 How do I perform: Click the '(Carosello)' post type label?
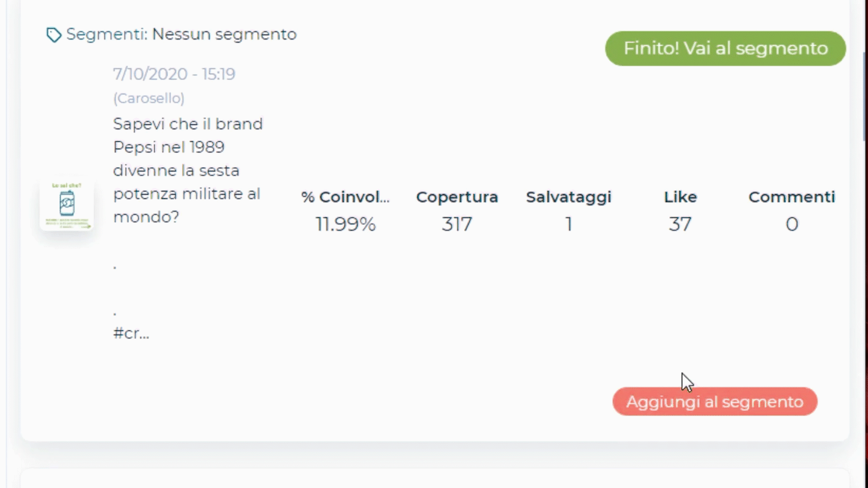coord(149,98)
